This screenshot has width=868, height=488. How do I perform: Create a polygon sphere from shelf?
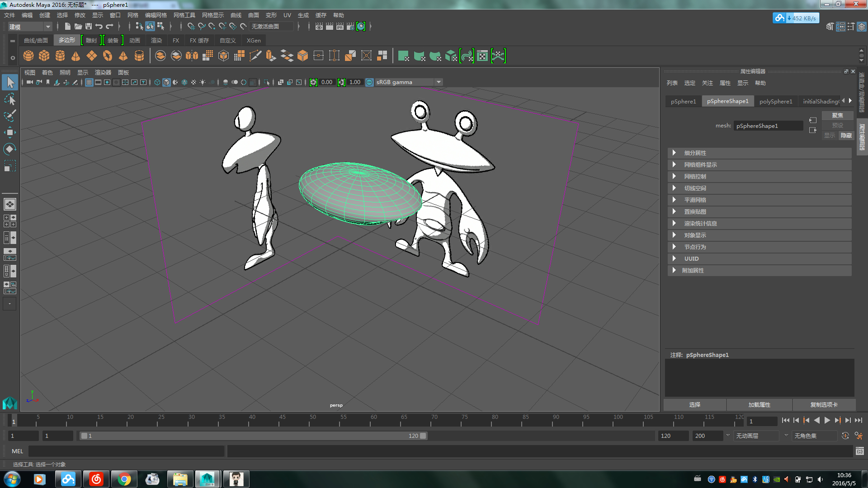(x=28, y=56)
